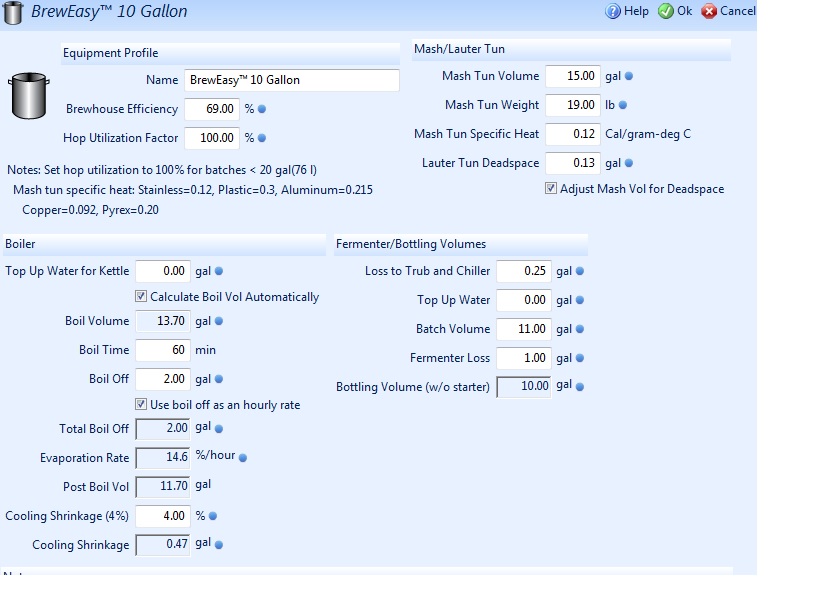Click the Copper=0.092, Pyrex=0.20 note text
Image resolution: width=820 pixels, height=613 pixels.
coord(90,210)
